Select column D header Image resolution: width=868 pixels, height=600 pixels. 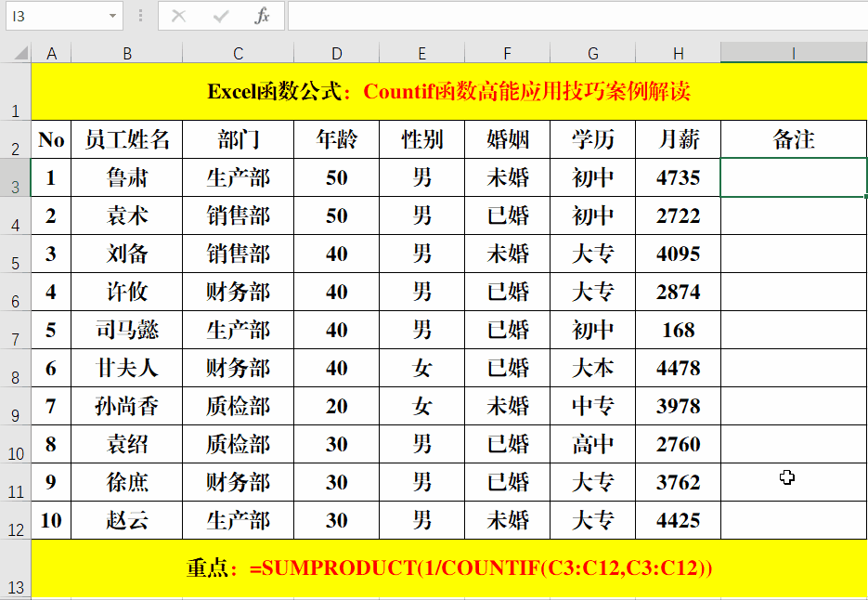pos(337,53)
